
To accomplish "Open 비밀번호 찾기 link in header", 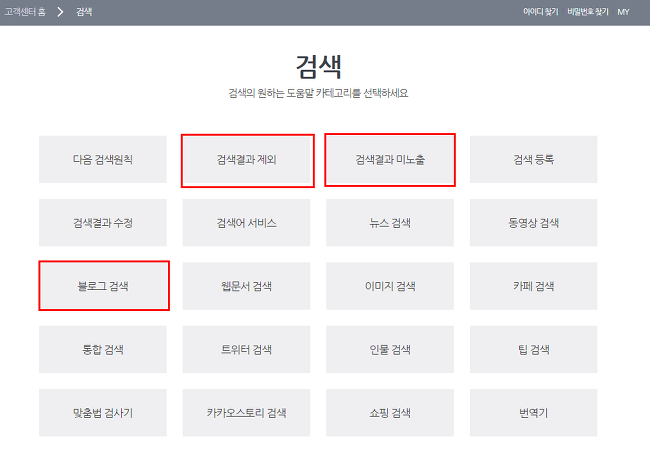I will (x=588, y=12).
